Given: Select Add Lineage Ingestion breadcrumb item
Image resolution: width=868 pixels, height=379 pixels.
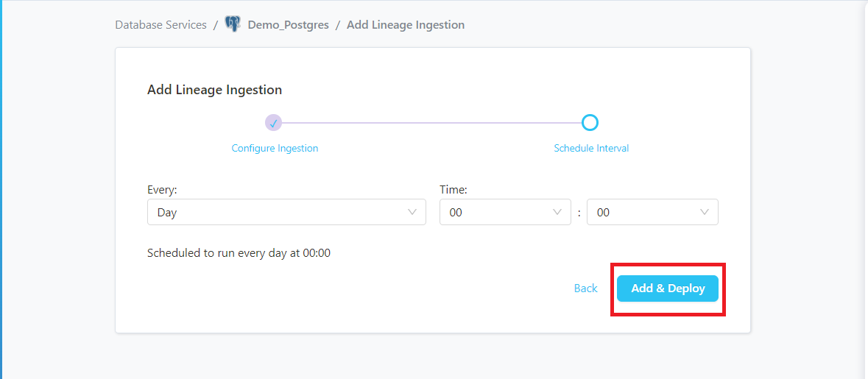Looking at the screenshot, I should 405,25.
